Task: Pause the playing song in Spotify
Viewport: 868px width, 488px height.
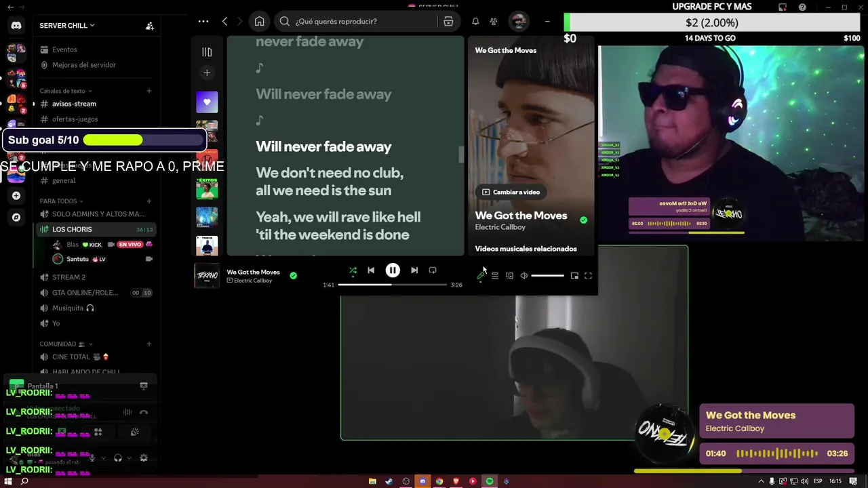Action: tap(393, 270)
